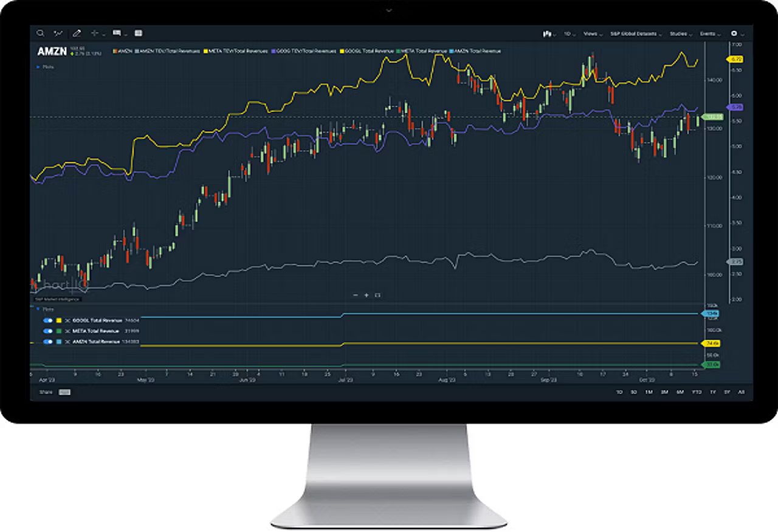
Task: Select the YTD time range
Action: [x=697, y=392]
